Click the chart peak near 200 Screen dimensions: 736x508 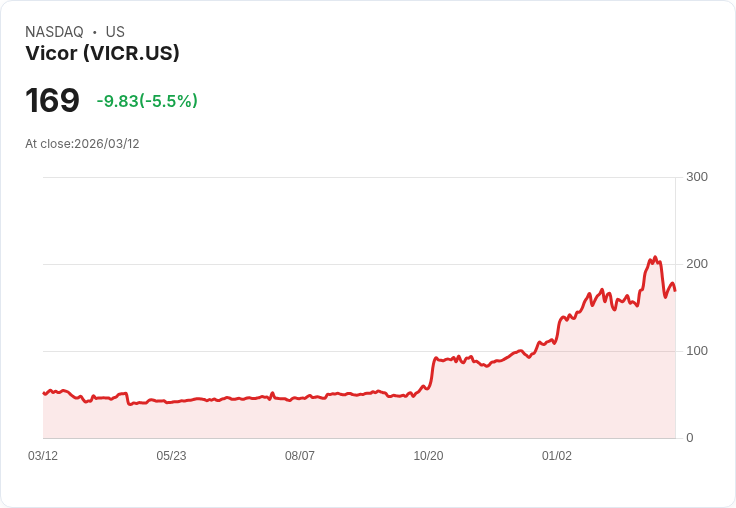coord(655,258)
